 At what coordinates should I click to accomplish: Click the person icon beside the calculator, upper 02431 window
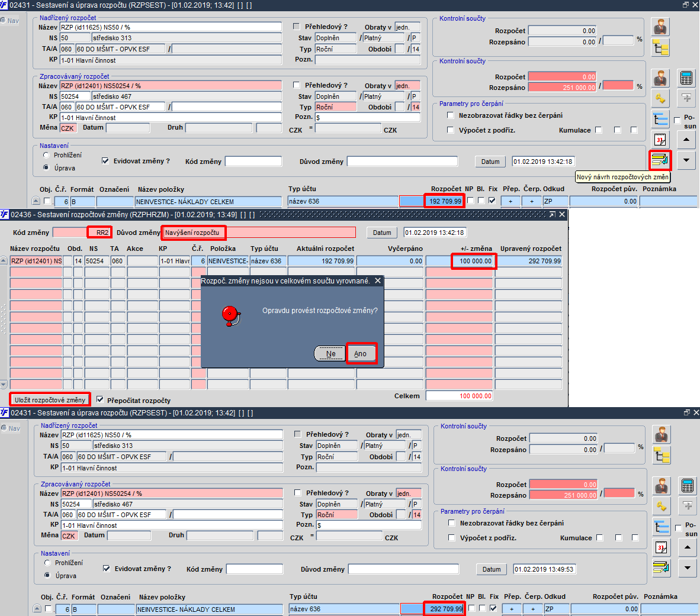click(660, 78)
